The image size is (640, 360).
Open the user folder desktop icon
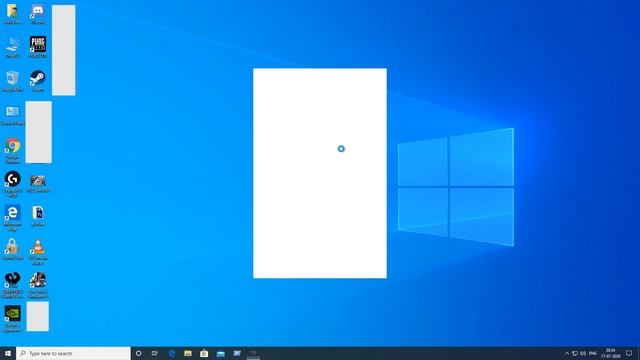[12, 13]
